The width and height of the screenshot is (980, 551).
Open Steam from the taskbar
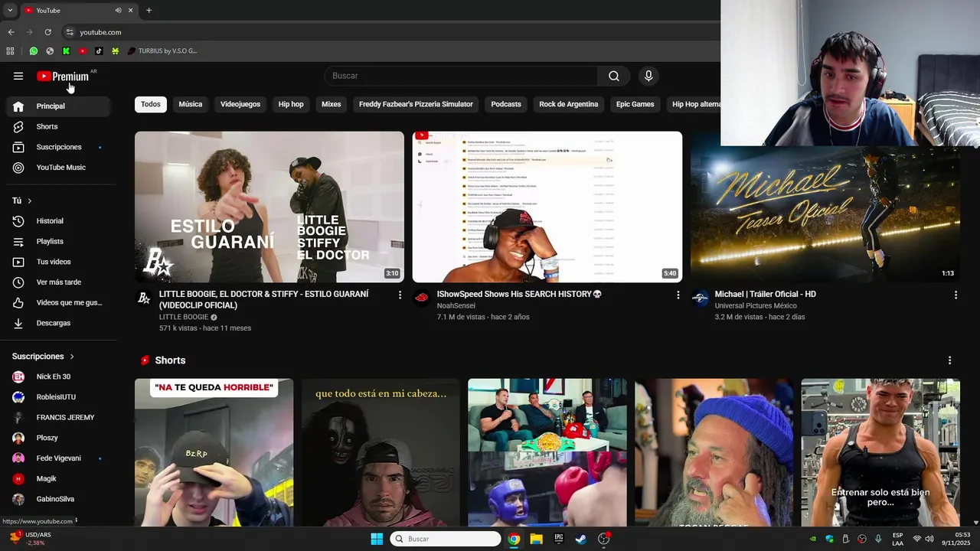point(580,539)
